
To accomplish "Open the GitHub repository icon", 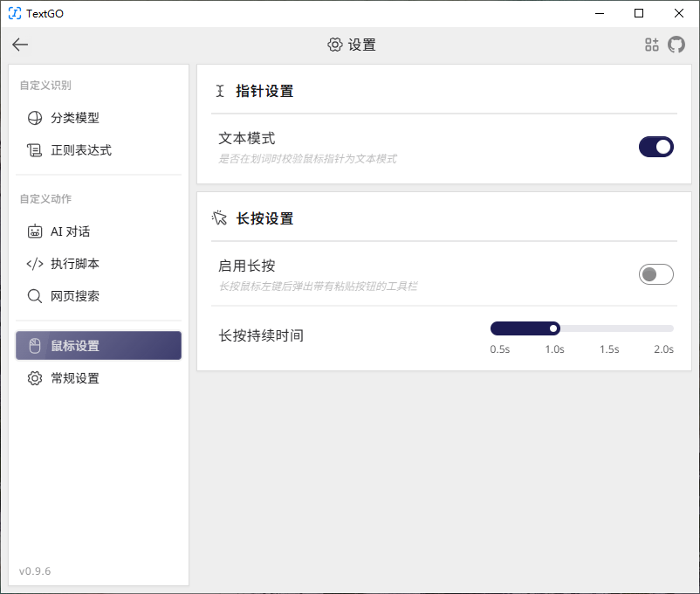I will (676, 45).
